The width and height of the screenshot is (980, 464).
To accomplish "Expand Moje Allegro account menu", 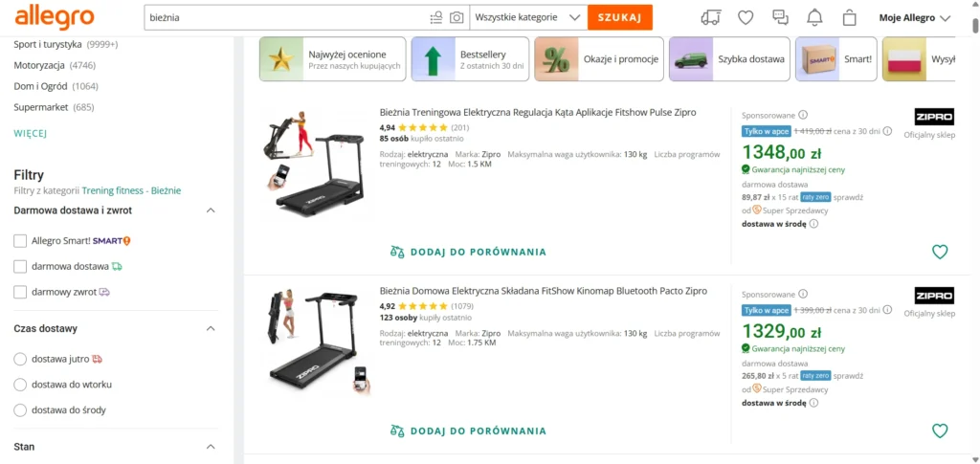I will [914, 17].
